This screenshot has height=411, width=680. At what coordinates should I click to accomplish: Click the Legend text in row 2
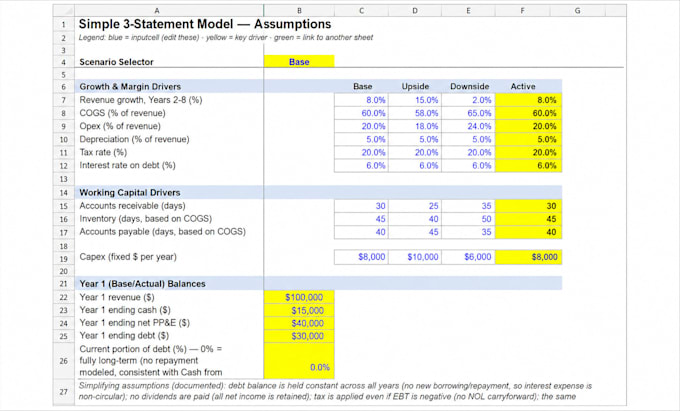pos(226,38)
